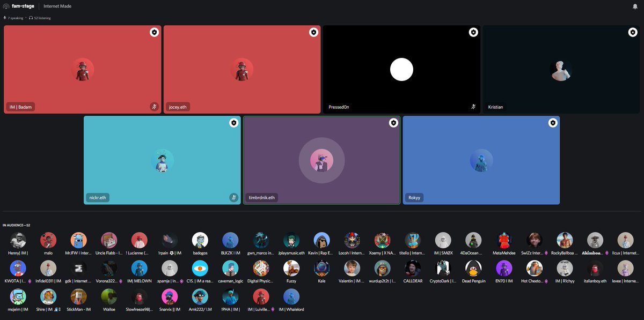
Task: Select the Uncle Flabb audience avatar
Action: coord(109,240)
